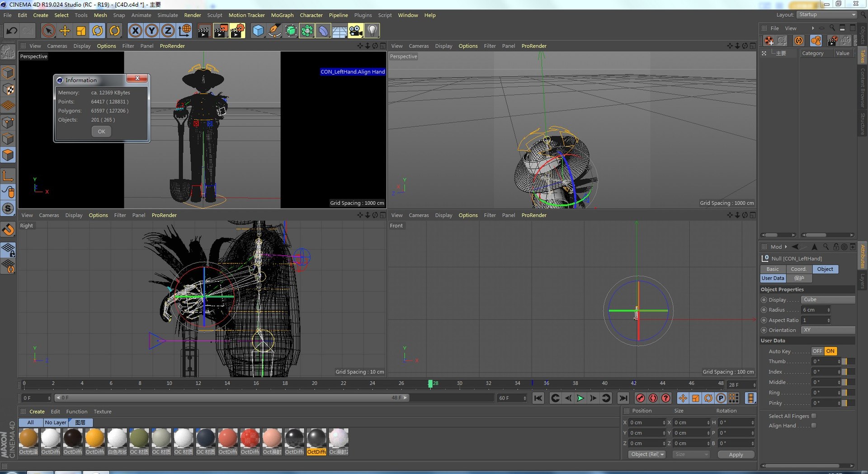Viewport: 868px width, 474px height.
Task: Click OK in the Information dialog
Action: click(x=101, y=132)
